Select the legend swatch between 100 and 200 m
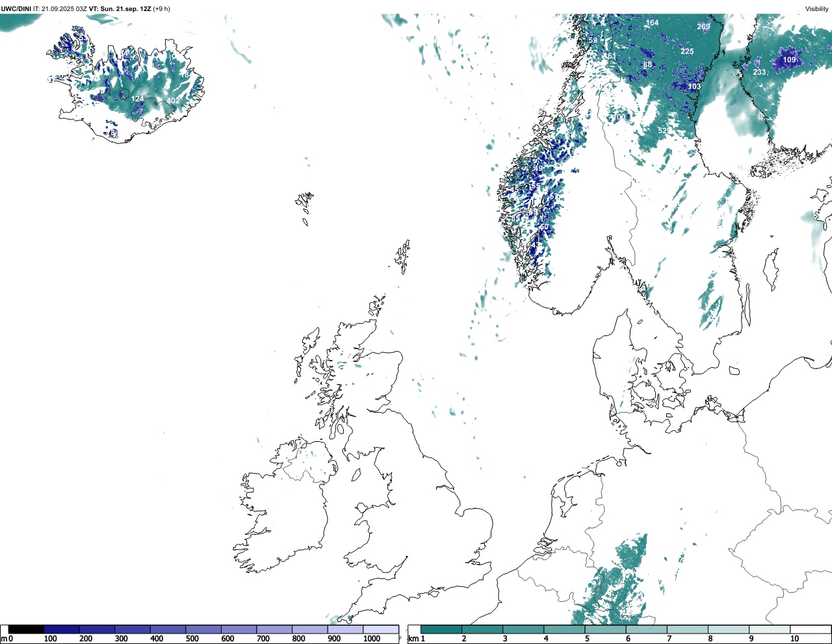The image size is (832, 644). [x=62, y=630]
